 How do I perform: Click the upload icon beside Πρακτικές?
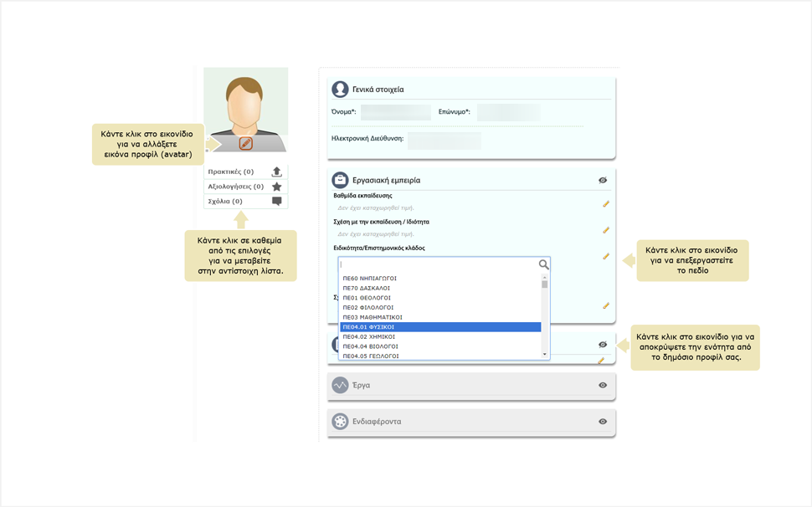tap(277, 172)
